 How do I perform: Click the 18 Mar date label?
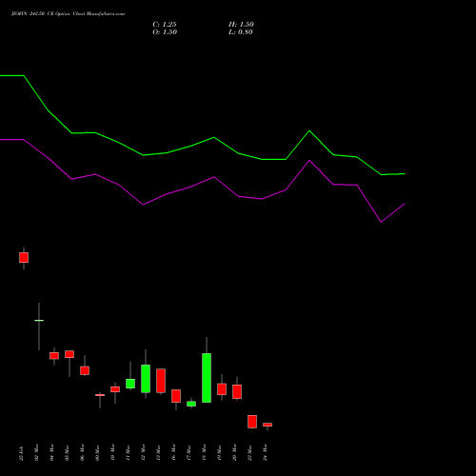pos(204,452)
